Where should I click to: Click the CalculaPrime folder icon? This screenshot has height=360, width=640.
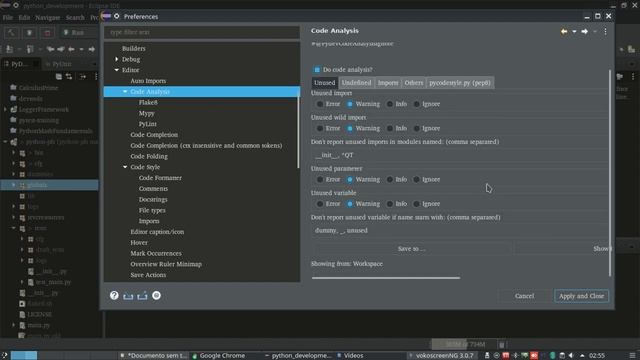pyautogui.click(x=13, y=88)
